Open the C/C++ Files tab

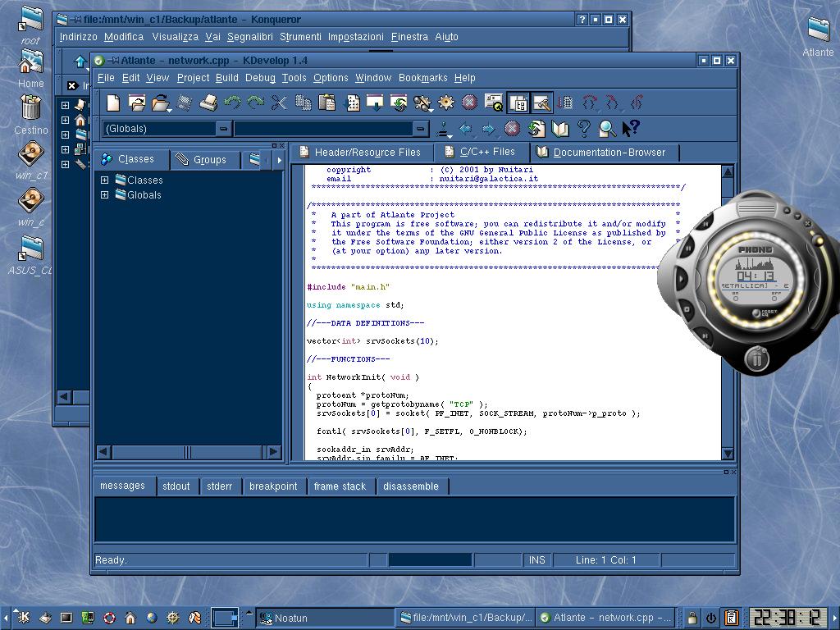coord(481,152)
